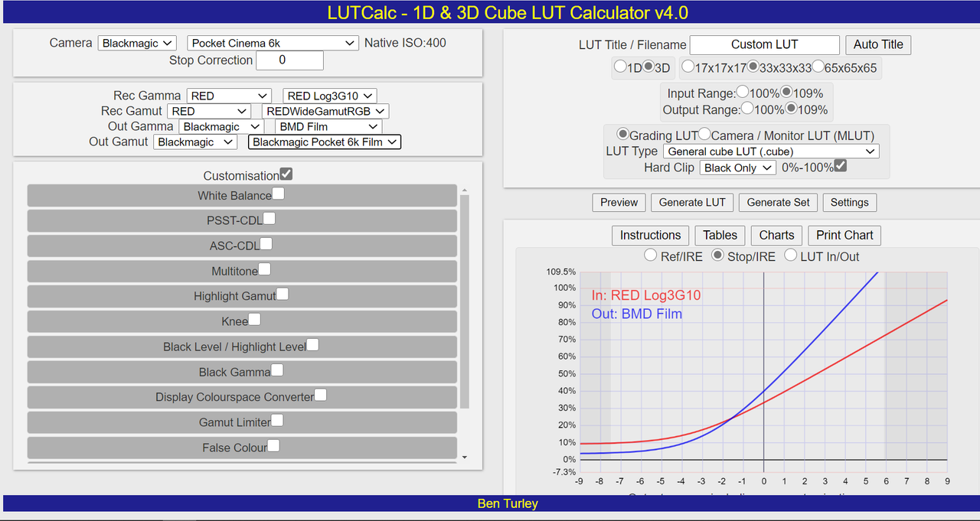Enable the Display Colourspace Converter checkbox
Viewport: 980px width, 521px height.
[321, 395]
